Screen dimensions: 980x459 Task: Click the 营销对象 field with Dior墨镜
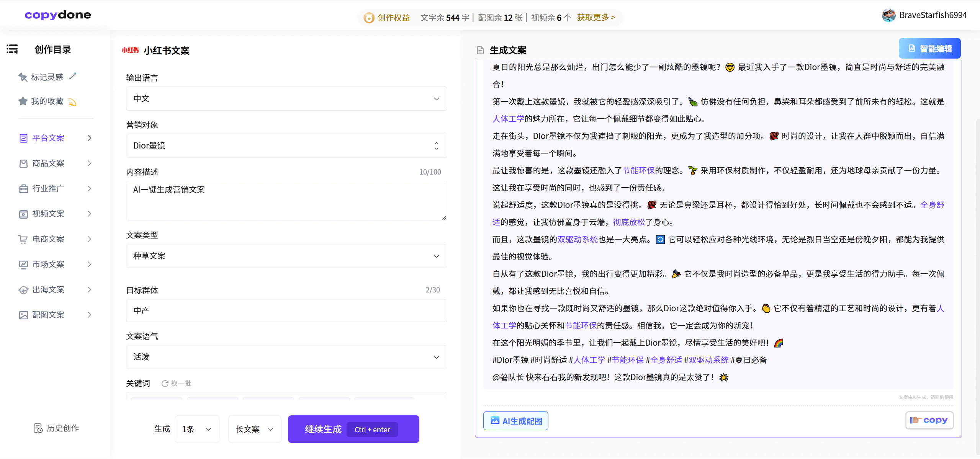coord(286,145)
